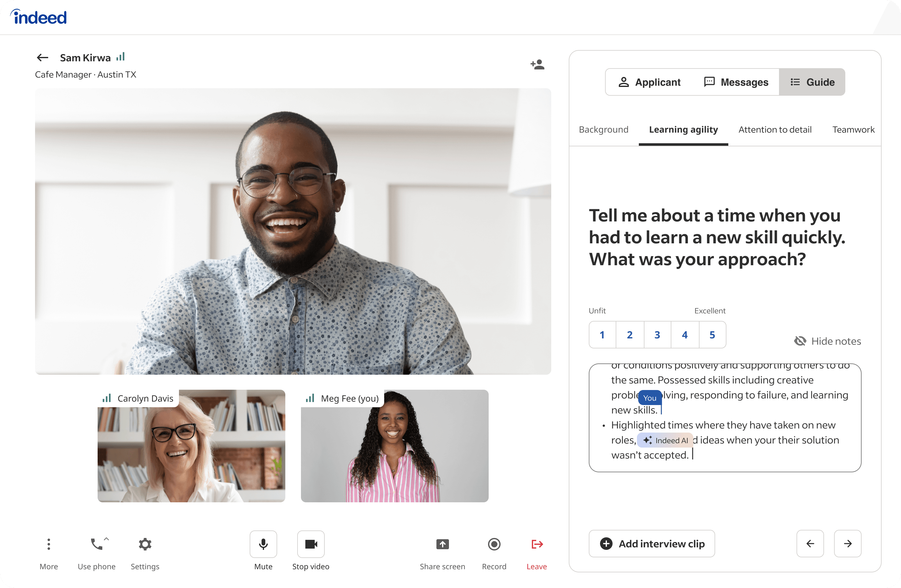The width and height of the screenshot is (901, 588).
Task: Open the Applicant panel
Action: (x=650, y=82)
